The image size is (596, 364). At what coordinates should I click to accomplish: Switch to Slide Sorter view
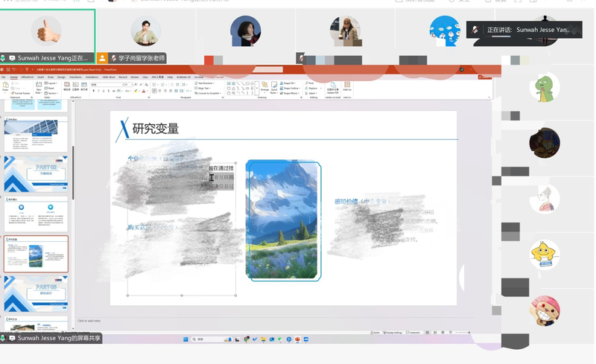pos(435,333)
